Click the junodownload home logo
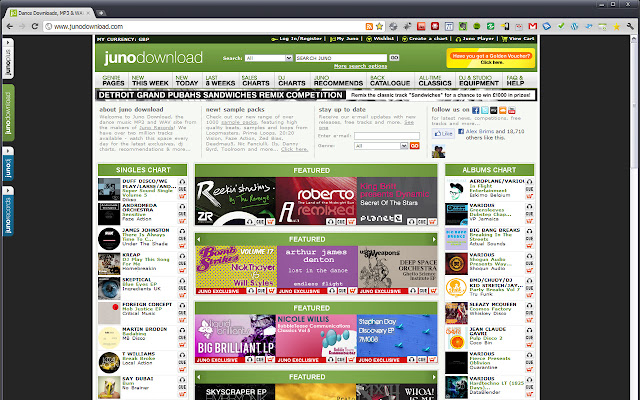The height and width of the screenshot is (400, 640). (x=153, y=58)
